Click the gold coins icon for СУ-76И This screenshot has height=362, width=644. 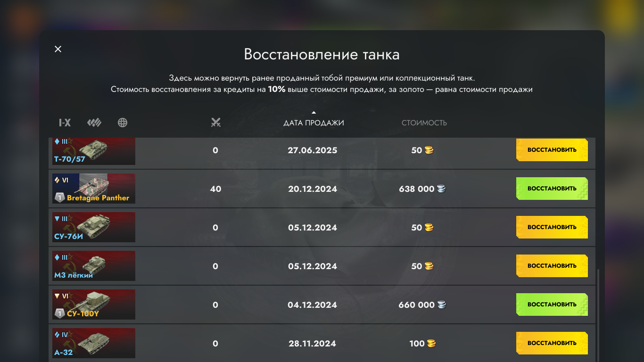point(429,228)
